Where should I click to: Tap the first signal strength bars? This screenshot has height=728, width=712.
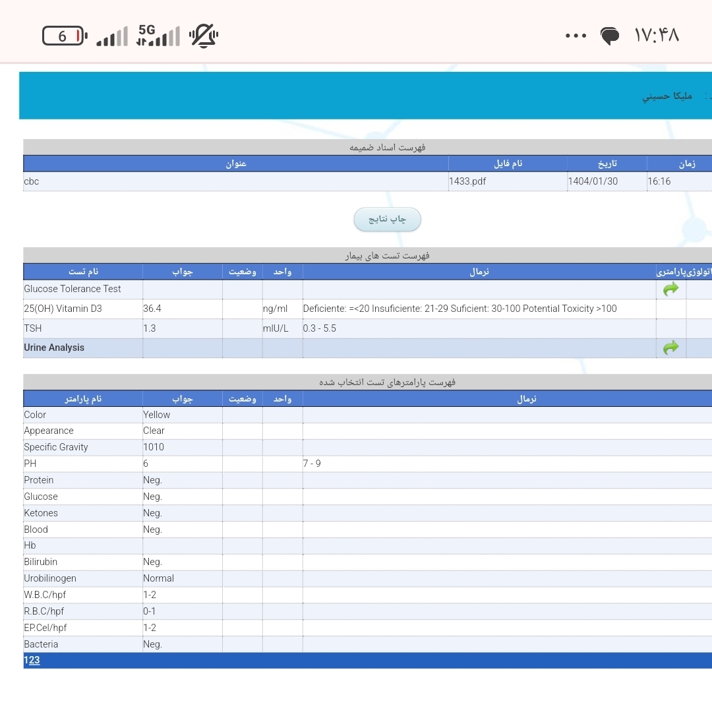tap(112, 36)
